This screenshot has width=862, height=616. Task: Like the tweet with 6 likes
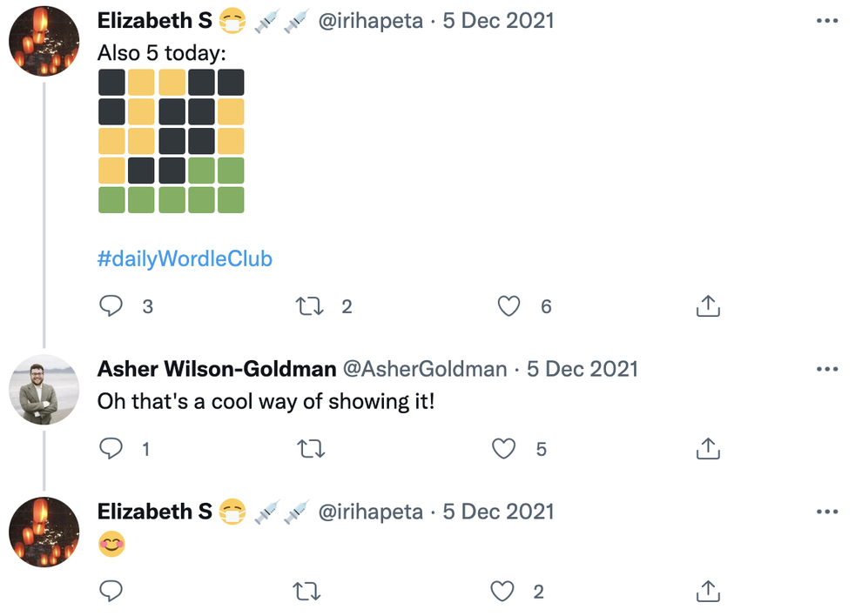click(x=508, y=306)
